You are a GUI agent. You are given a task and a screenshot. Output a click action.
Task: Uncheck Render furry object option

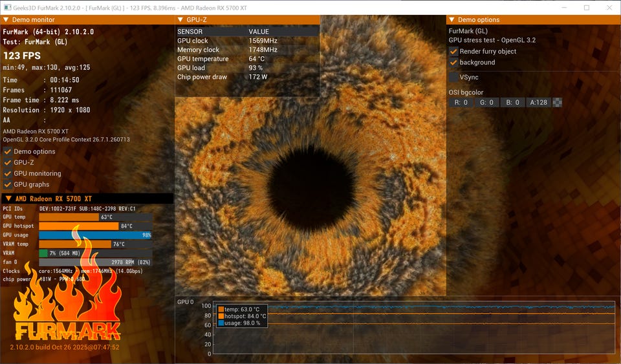coord(453,52)
